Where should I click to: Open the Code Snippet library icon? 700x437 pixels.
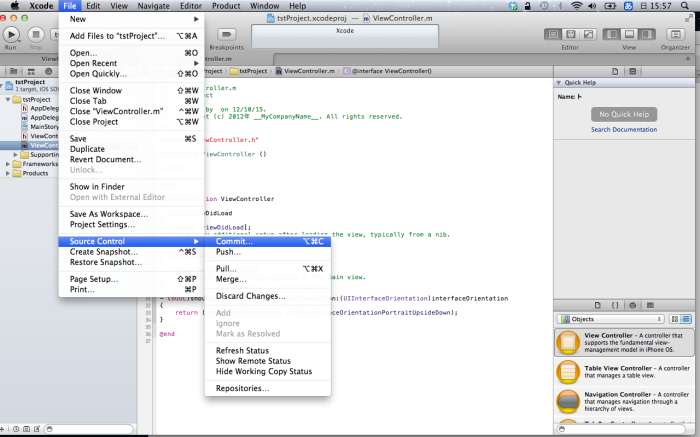pos(615,305)
